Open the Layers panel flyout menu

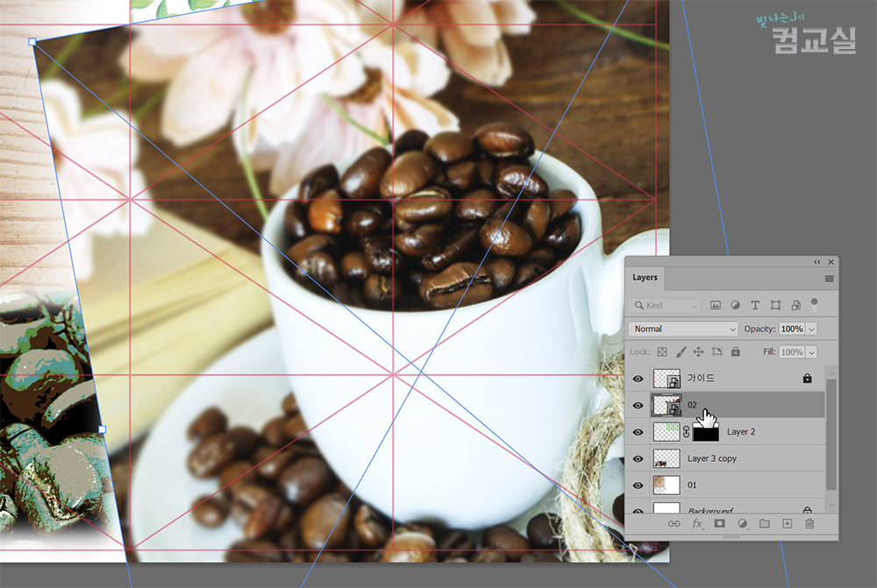click(x=829, y=279)
